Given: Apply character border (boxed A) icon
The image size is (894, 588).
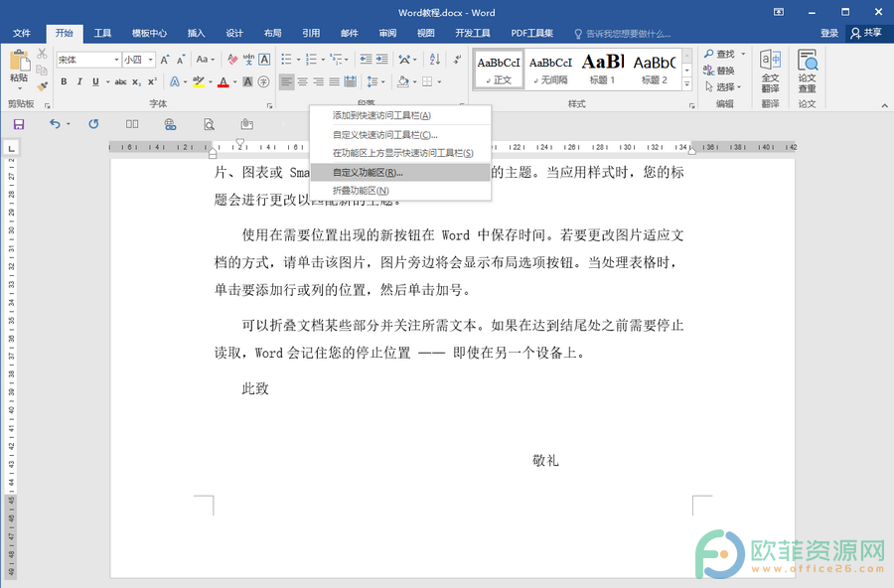Looking at the screenshot, I should pyautogui.click(x=264, y=60).
